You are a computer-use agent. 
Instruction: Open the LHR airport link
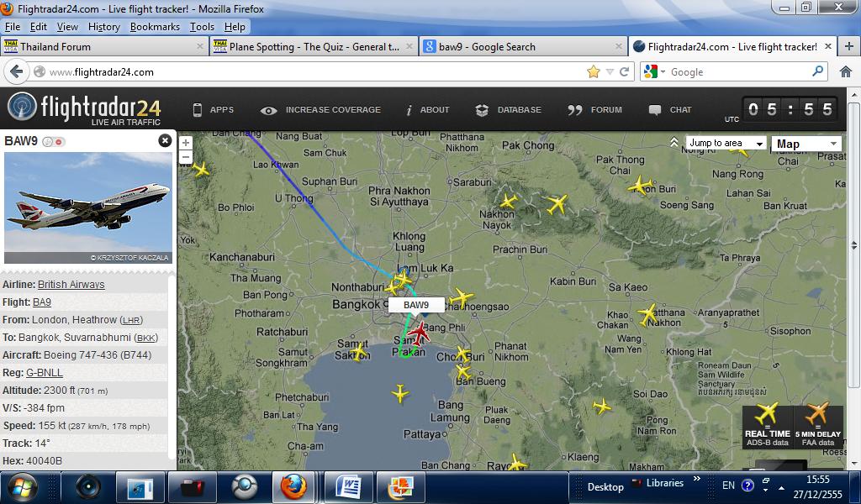pos(131,320)
